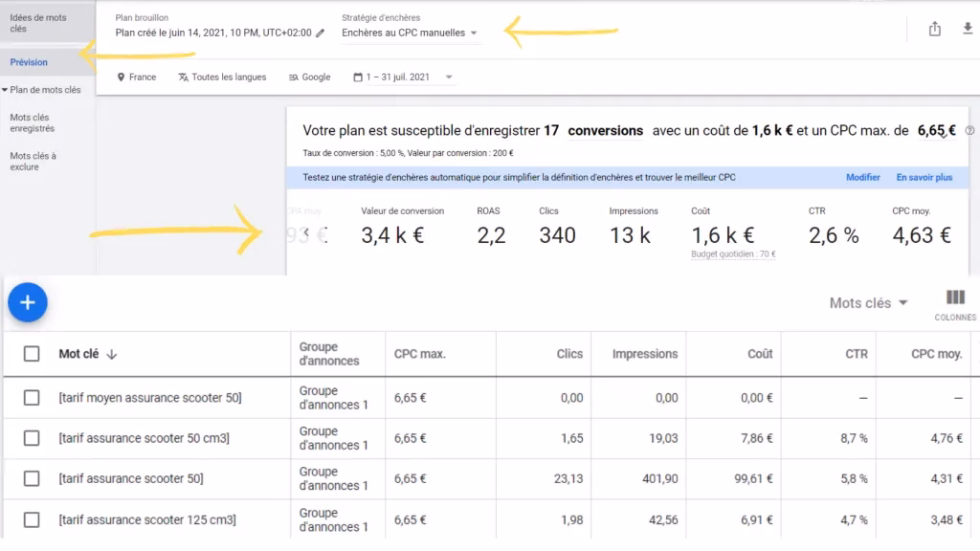Screen dimensions: 980x551
Task: Click the blue plus button to add keywords
Action: 28,301
